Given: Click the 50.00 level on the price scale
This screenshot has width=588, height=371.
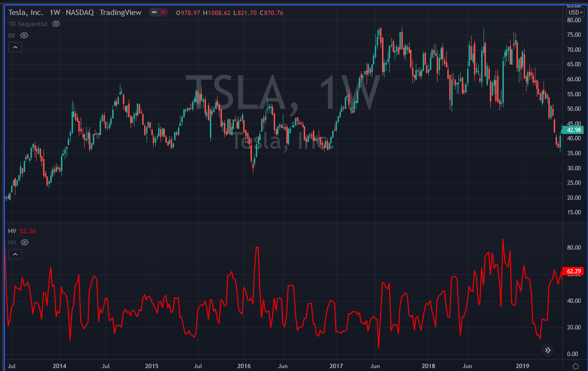Looking at the screenshot, I should coord(574,109).
